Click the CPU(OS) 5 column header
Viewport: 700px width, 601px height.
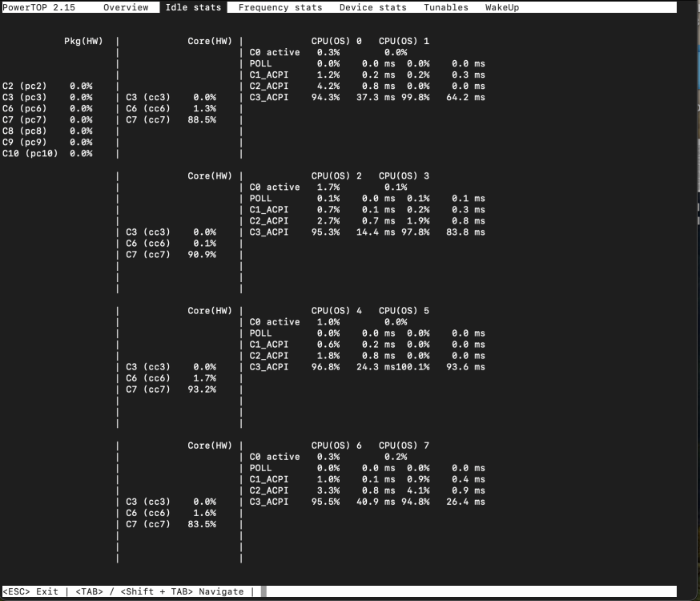(x=404, y=311)
